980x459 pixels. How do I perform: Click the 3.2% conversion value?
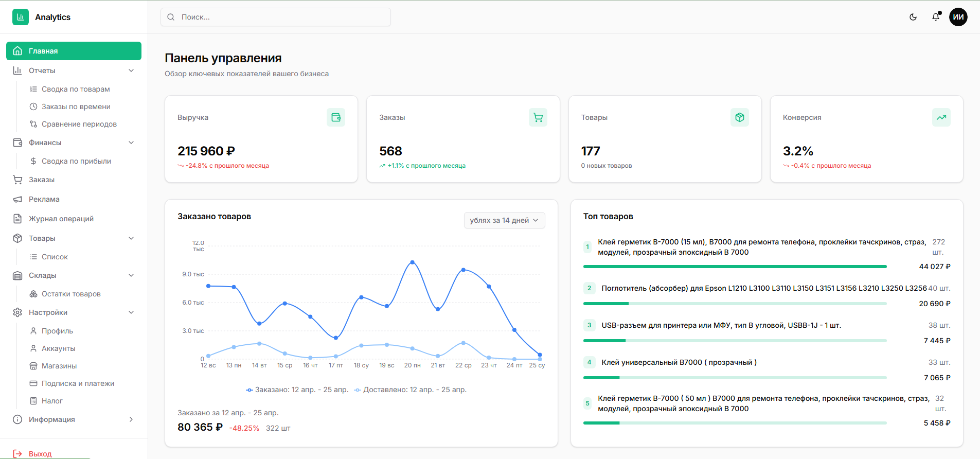[x=798, y=151]
